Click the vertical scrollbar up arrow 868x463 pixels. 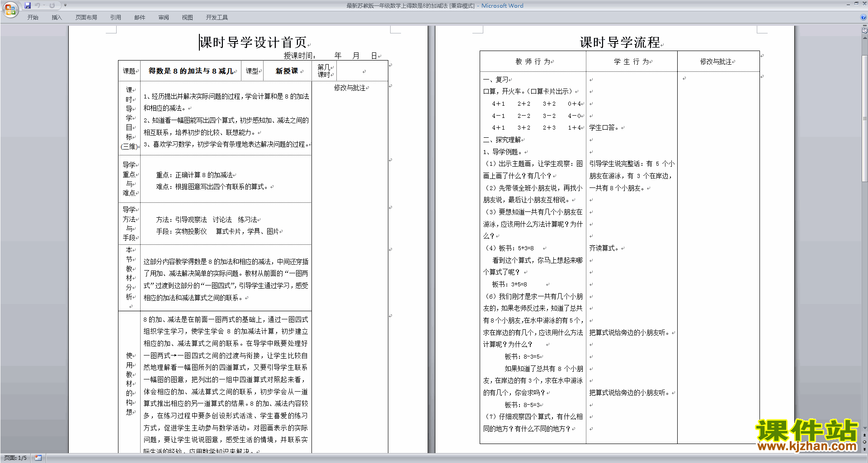(865, 38)
